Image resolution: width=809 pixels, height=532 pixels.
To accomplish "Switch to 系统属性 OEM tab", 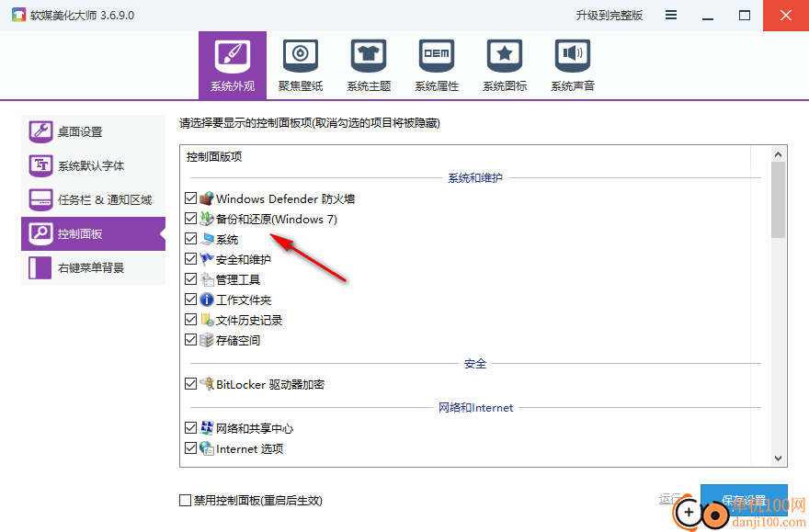I will point(437,65).
